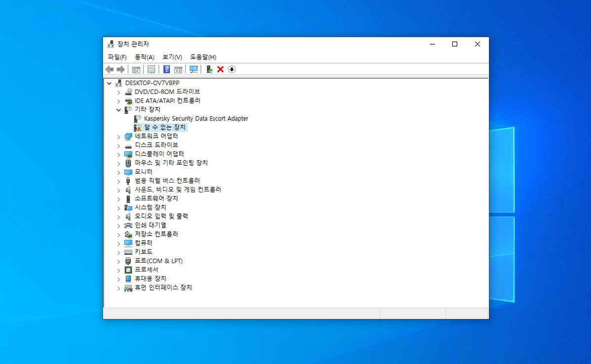Click the show/hide action pane icon
The image size is (591, 364).
pos(178,69)
